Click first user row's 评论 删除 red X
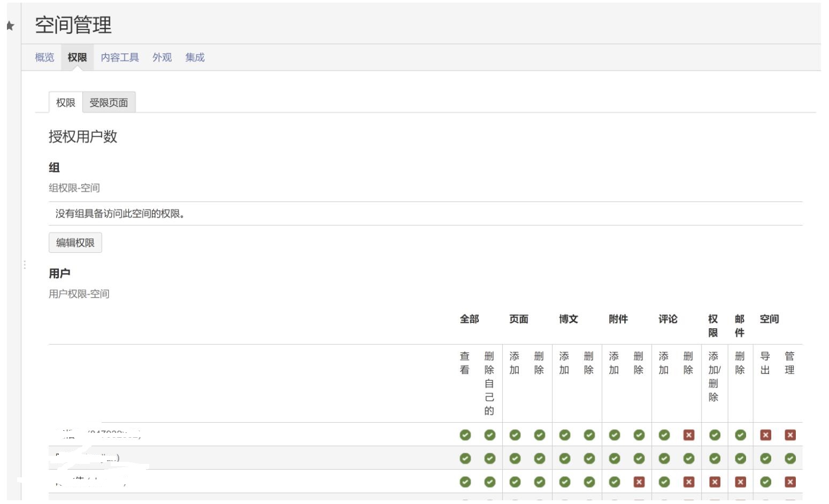The width and height of the screenshot is (829, 504). 689,435
